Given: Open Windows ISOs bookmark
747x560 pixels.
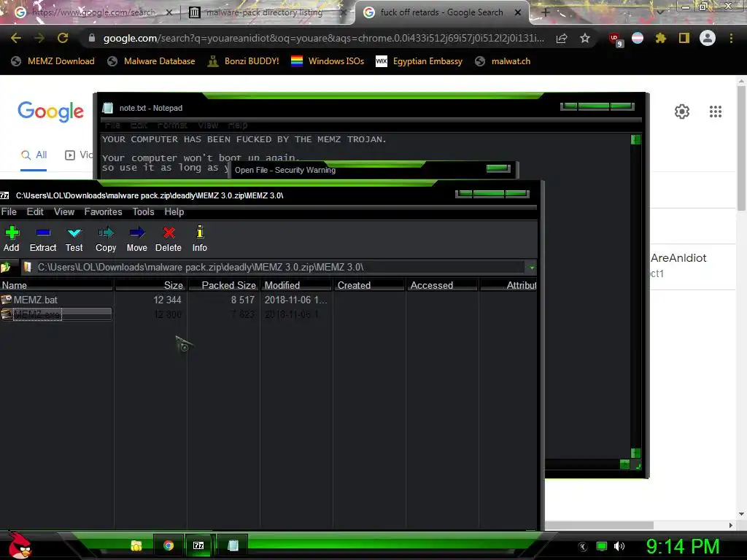Looking at the screenshot, I should pos(328,61).
